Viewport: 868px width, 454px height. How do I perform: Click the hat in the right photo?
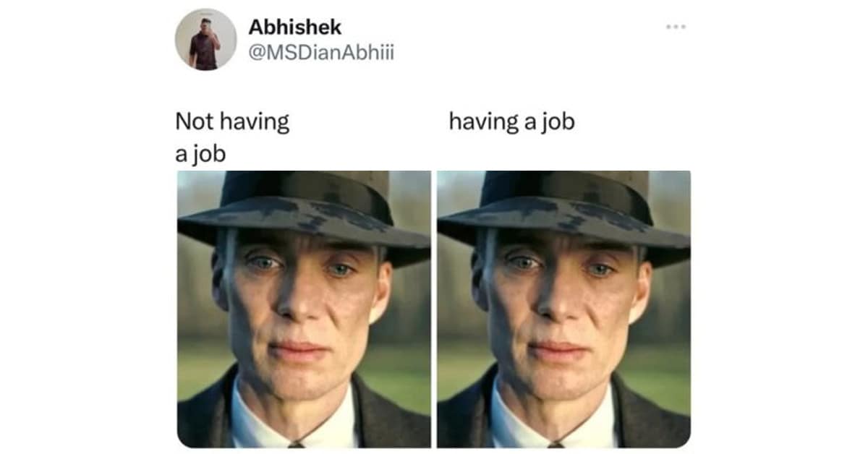[563, 210]
